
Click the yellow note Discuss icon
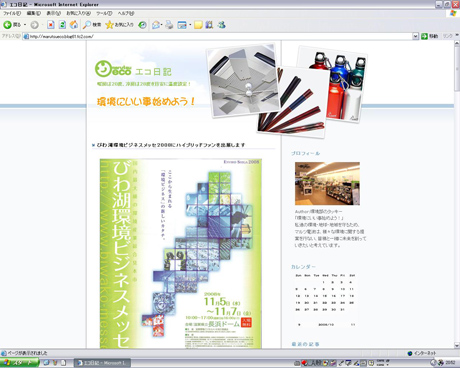(198, 25)
